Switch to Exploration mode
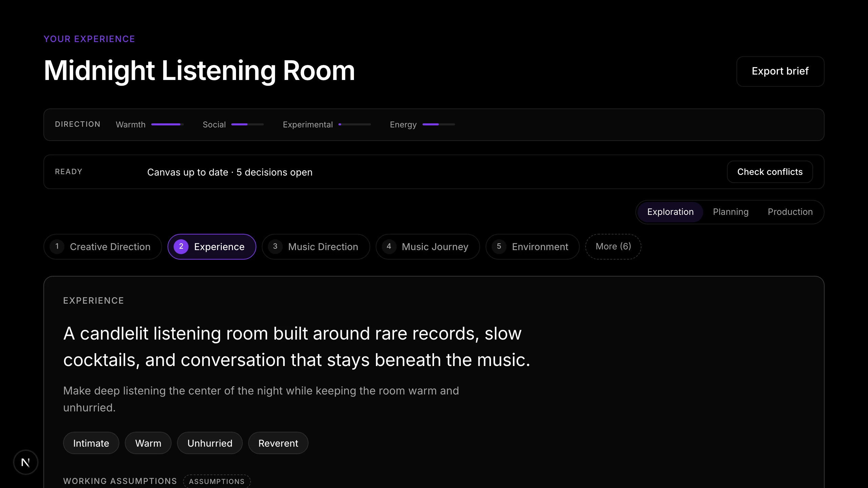The width and height of the screenshot is (868, 488). click(670, 212)
